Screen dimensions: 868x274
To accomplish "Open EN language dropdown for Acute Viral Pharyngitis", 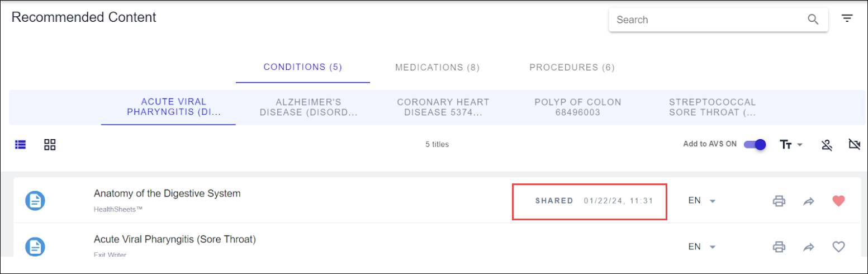I will click(702, 247).
